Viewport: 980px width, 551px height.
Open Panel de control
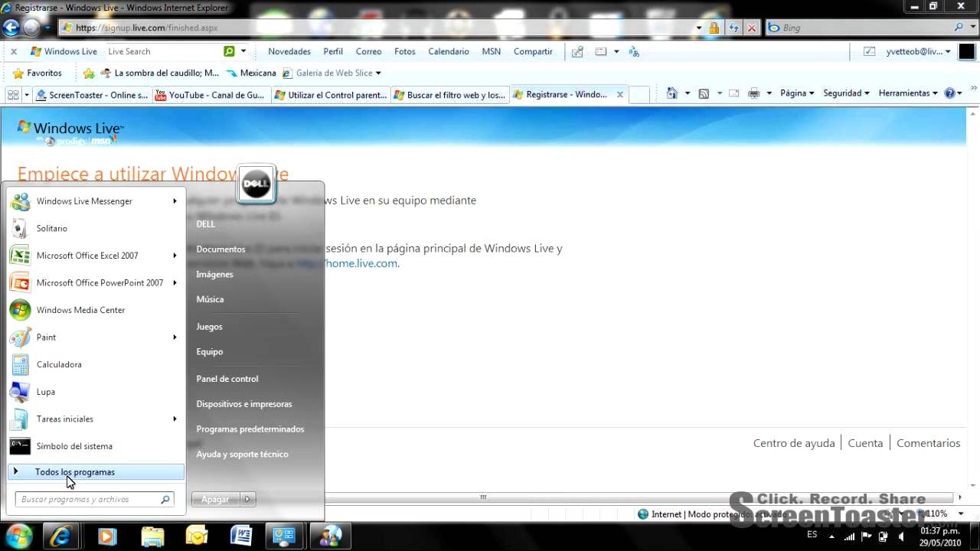click(x=227, y=379)
